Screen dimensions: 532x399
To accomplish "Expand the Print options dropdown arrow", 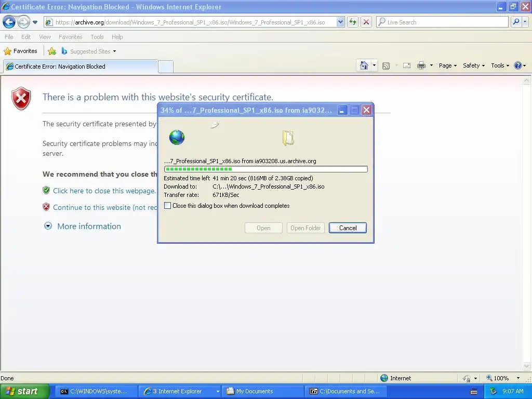I will [431, 65].
